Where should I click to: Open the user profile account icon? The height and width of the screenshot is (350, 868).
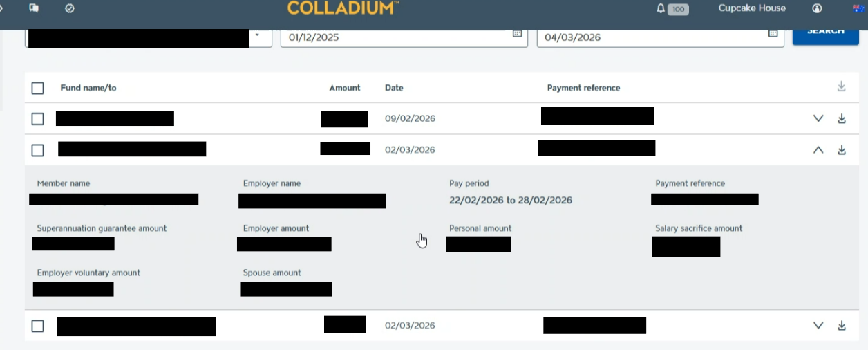click(817, 8)
